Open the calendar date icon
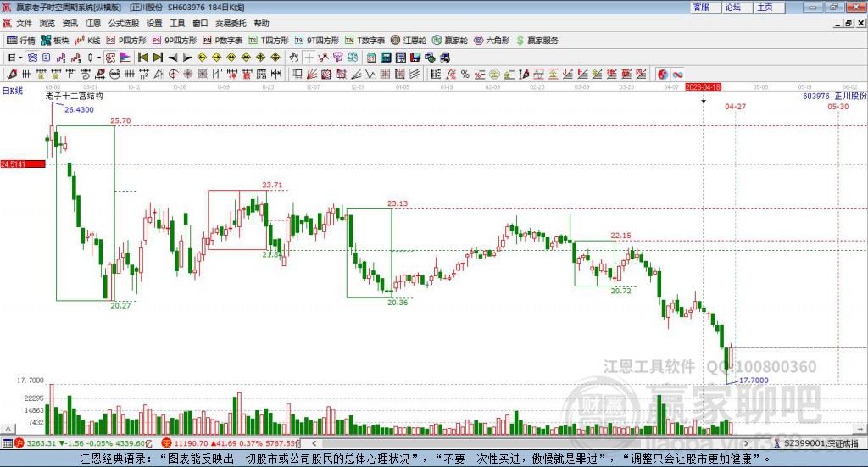 pyautogui.click(x=371, y=58)
